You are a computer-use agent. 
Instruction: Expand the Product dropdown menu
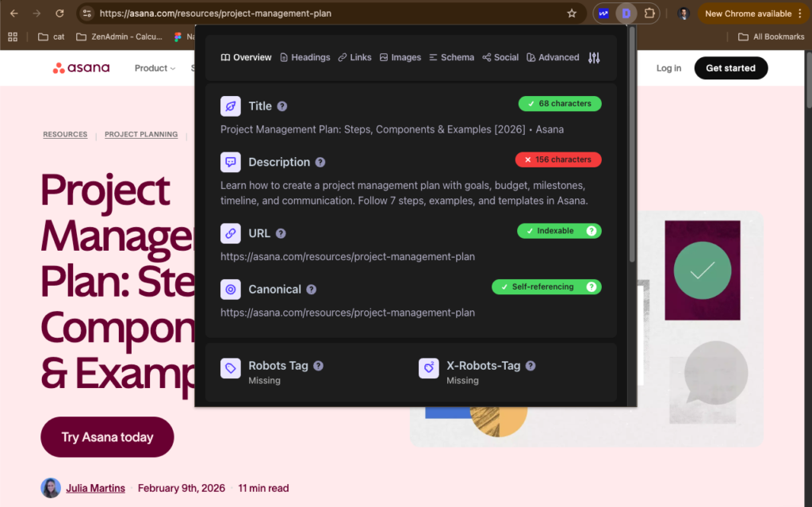155,68
